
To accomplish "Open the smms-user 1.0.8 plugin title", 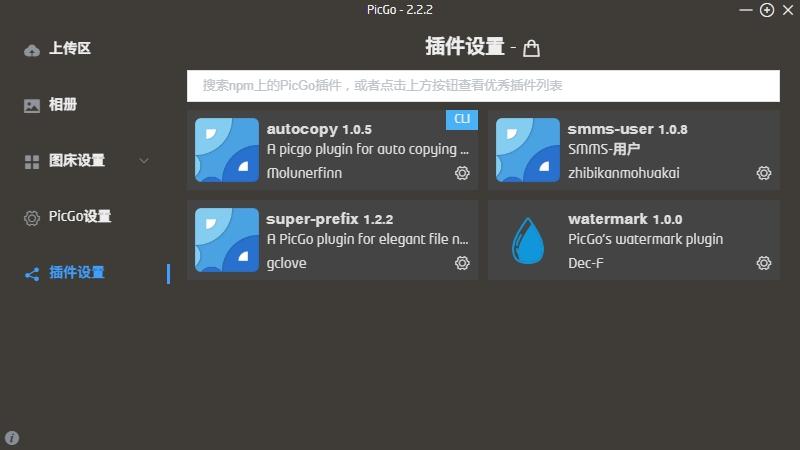I will tap(628, 129).
